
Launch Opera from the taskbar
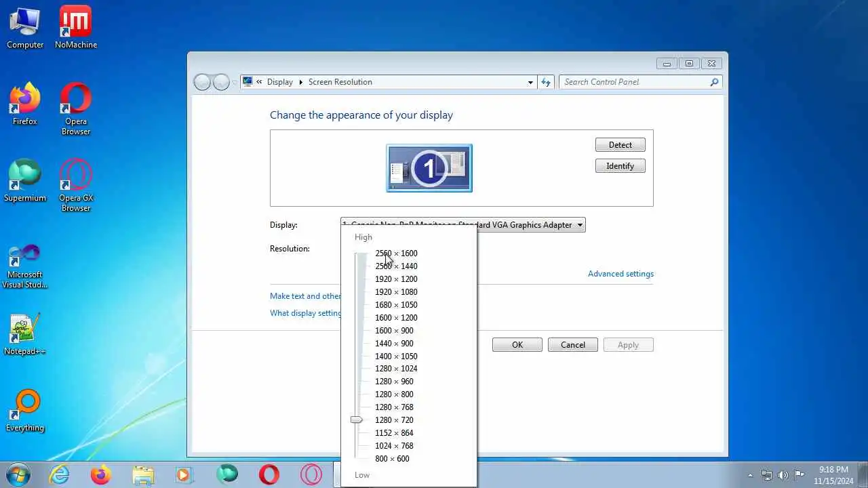click(x=269, y=474)
